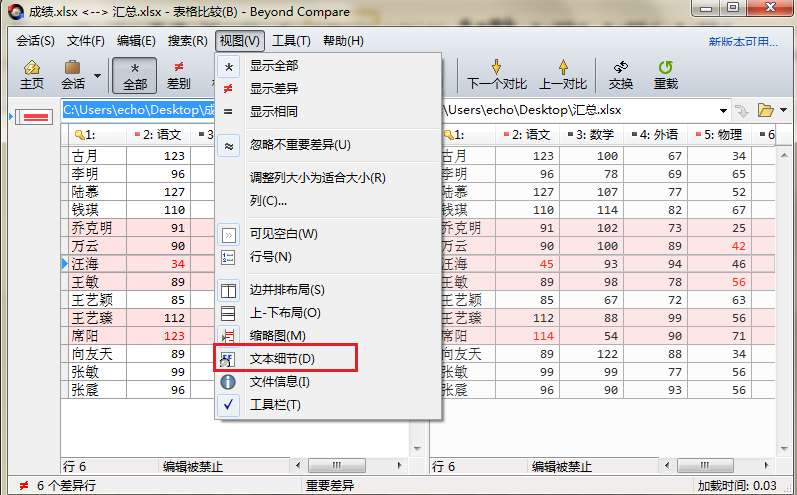Click the right pane 5: 物理 column header

(719, 135)
